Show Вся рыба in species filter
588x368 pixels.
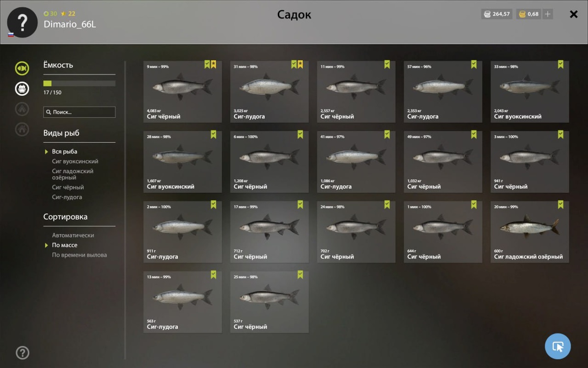(x=65, y=152)
